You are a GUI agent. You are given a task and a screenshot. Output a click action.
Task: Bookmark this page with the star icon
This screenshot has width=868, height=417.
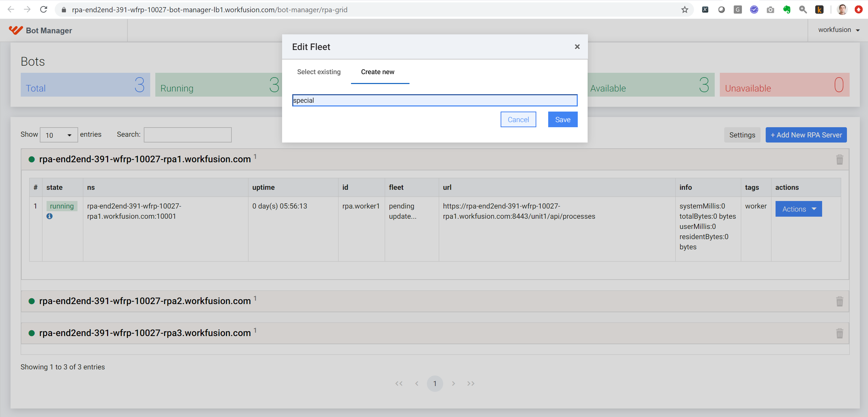685,10
